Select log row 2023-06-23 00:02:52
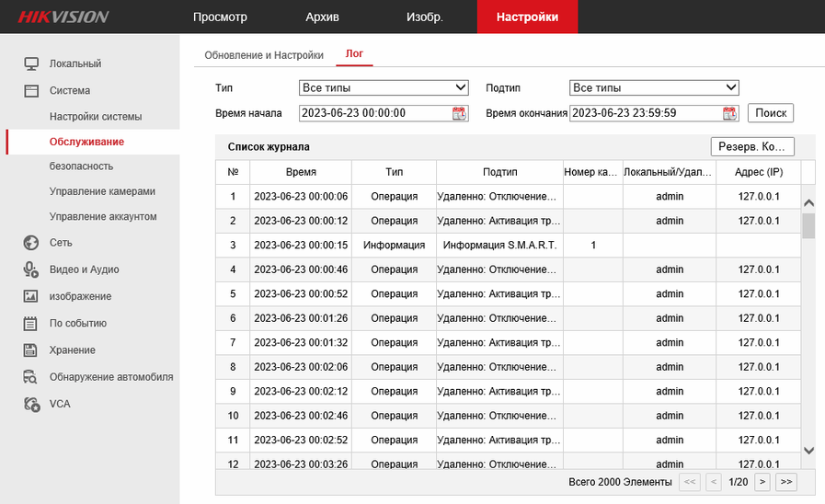825x504 pixels. (509, 440)
